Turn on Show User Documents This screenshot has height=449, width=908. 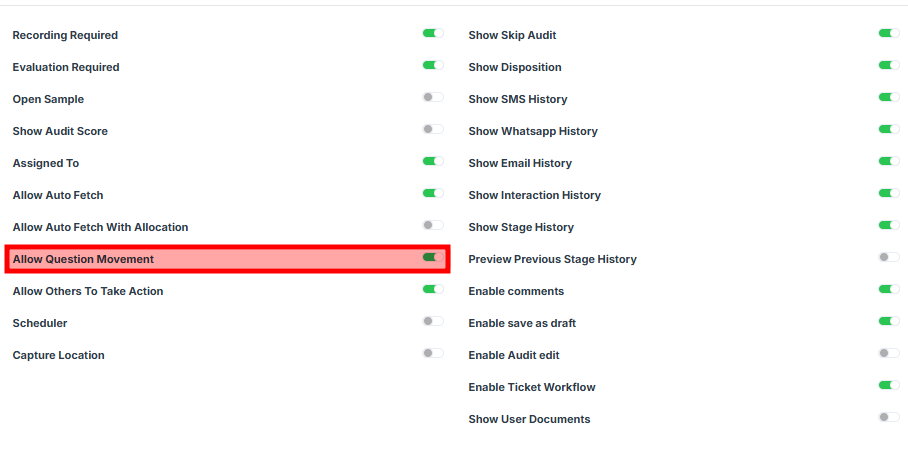point(889,417)
